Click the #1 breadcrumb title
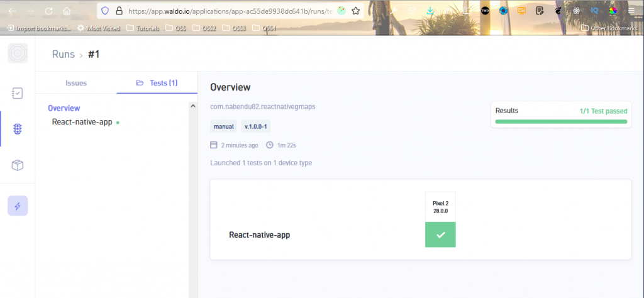 [x=94, y=54]
